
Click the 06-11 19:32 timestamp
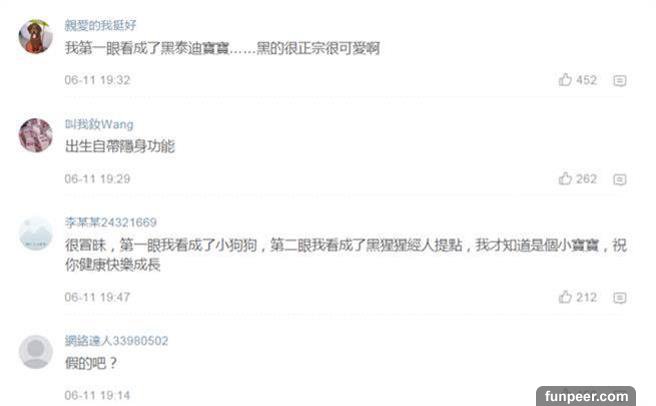97,80
